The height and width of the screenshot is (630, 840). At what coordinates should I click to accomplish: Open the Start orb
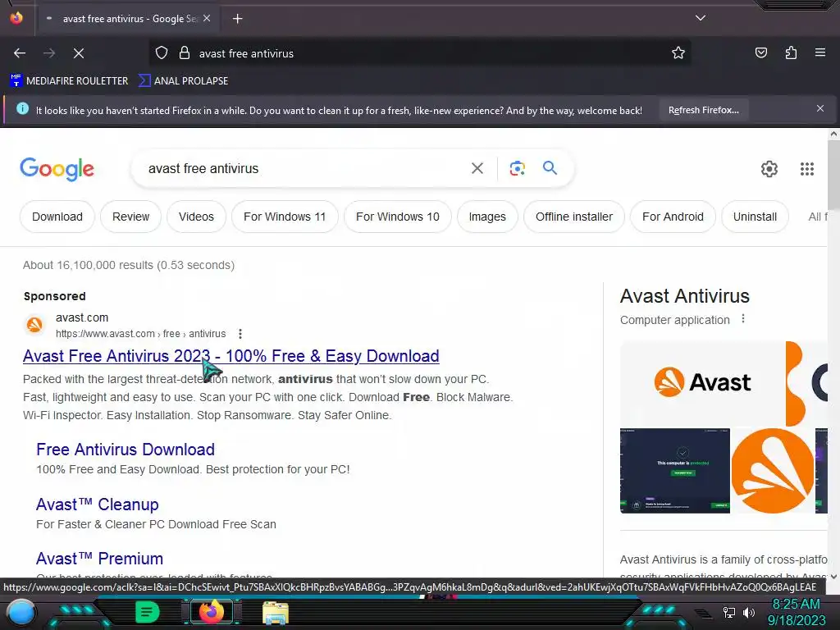(21, 613)
